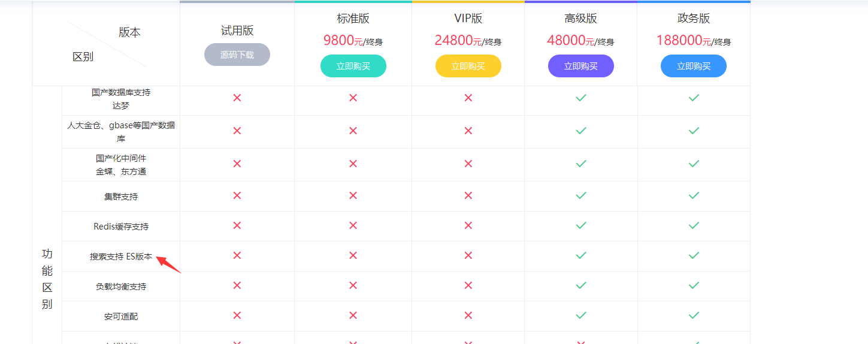Click the 源码下载 button for 试用版

[237, 55]
